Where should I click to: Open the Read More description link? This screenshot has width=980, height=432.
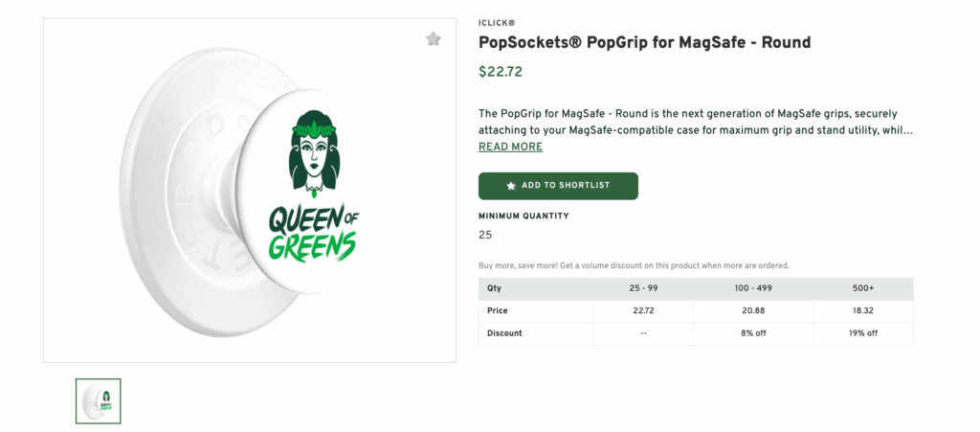pos(510,147)
